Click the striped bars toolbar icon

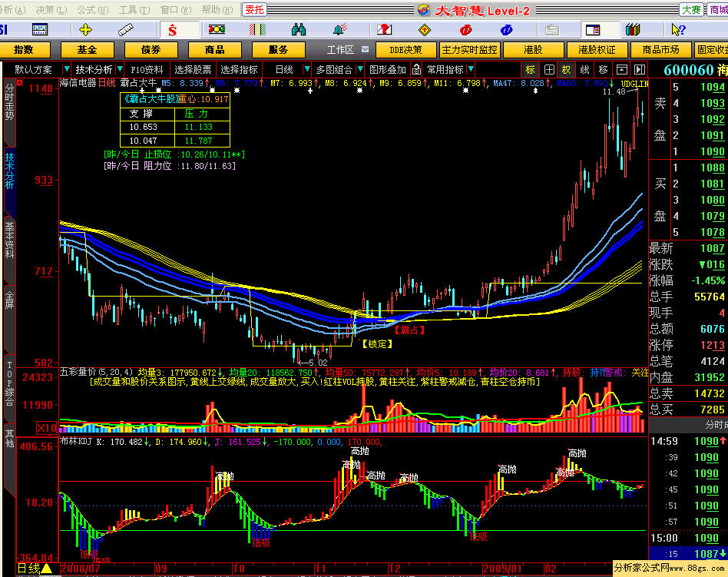257,30
